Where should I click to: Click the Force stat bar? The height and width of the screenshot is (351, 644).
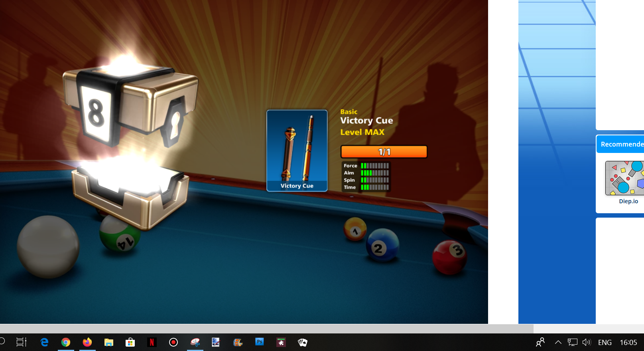(375, 166)
